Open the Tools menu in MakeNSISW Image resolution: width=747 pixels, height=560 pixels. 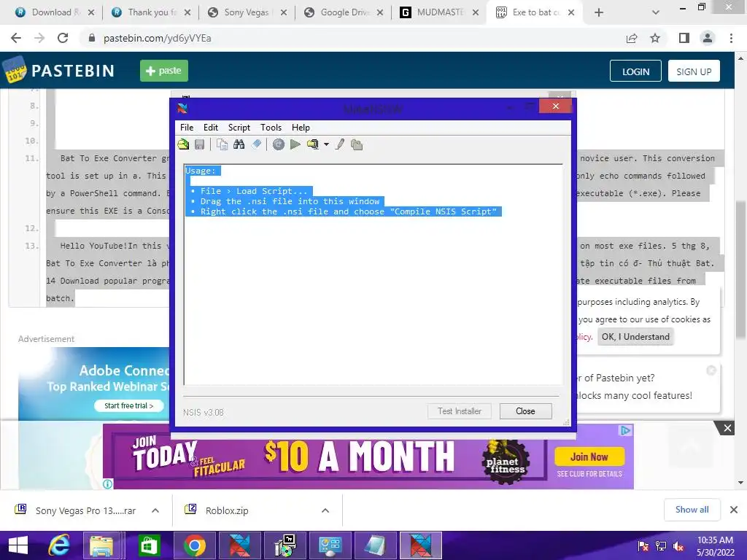click(x=271, y=127)
